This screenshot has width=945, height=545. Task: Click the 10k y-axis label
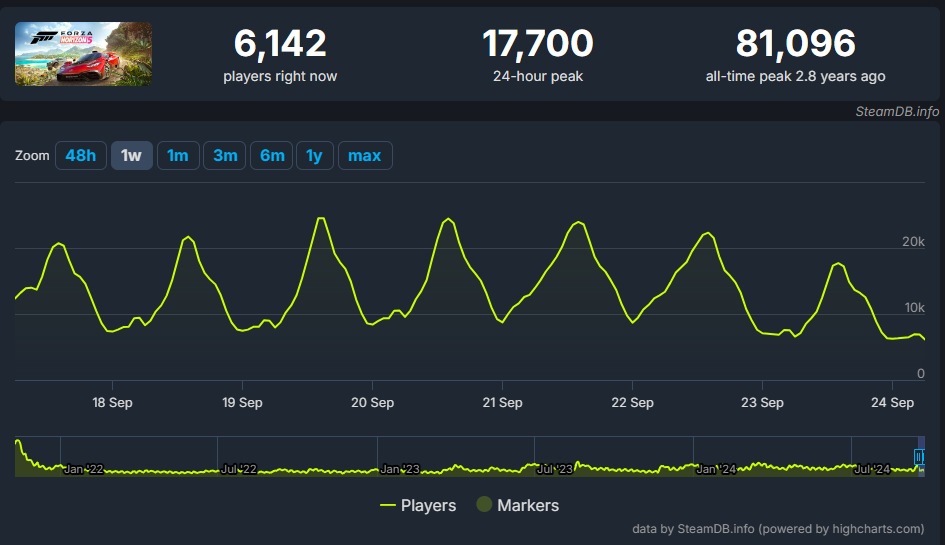tap(914, 307)
